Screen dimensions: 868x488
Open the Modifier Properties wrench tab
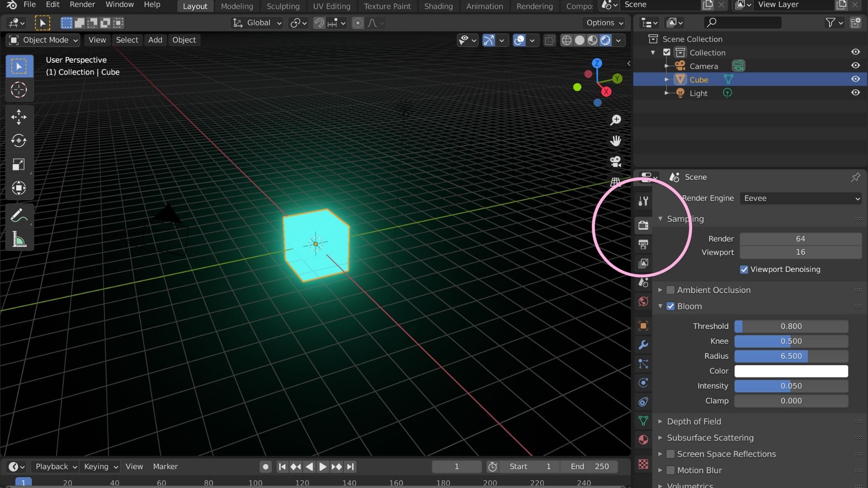643,345
